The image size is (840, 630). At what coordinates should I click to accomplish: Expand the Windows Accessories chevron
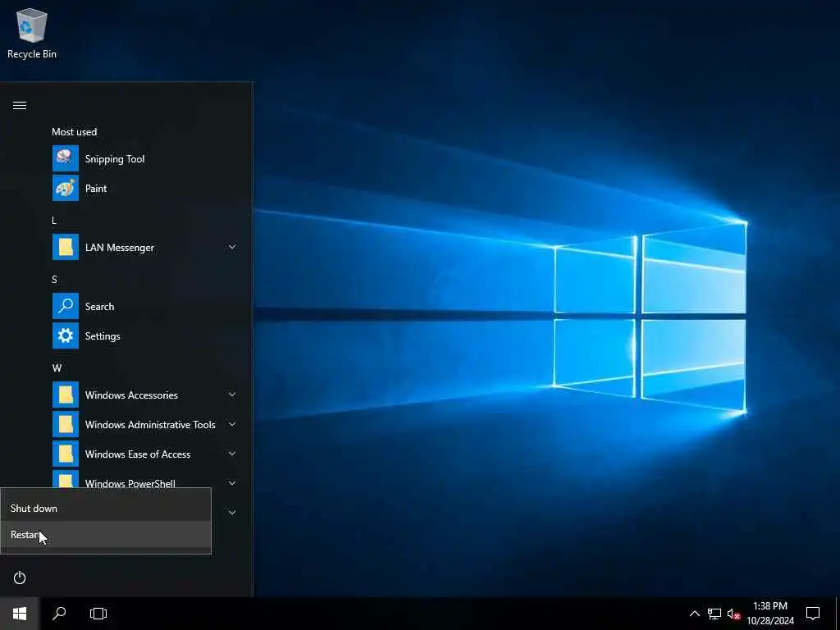(x=232, y=395)
